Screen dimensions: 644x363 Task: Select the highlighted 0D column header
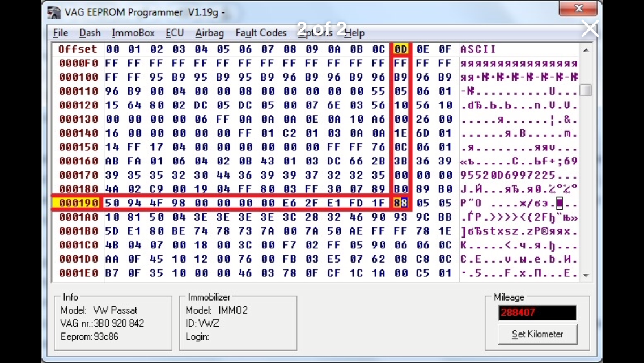(x=401, y=49)
